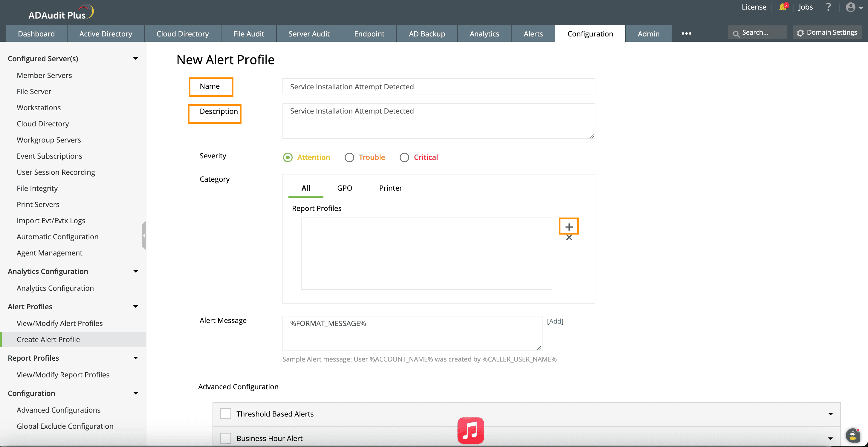Open View/Modify Alert Profiles link
This screenshot has width=868, height=447.
point(60,323)
